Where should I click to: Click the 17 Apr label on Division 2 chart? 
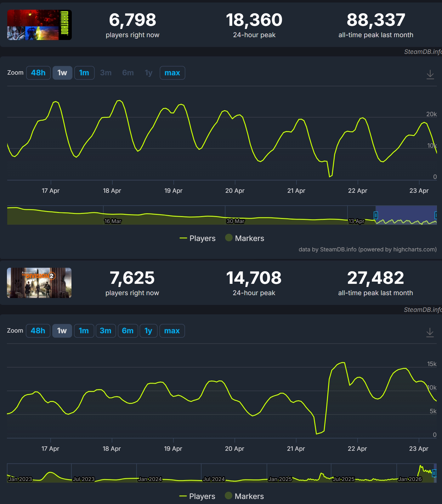click(x=50, y=449)
